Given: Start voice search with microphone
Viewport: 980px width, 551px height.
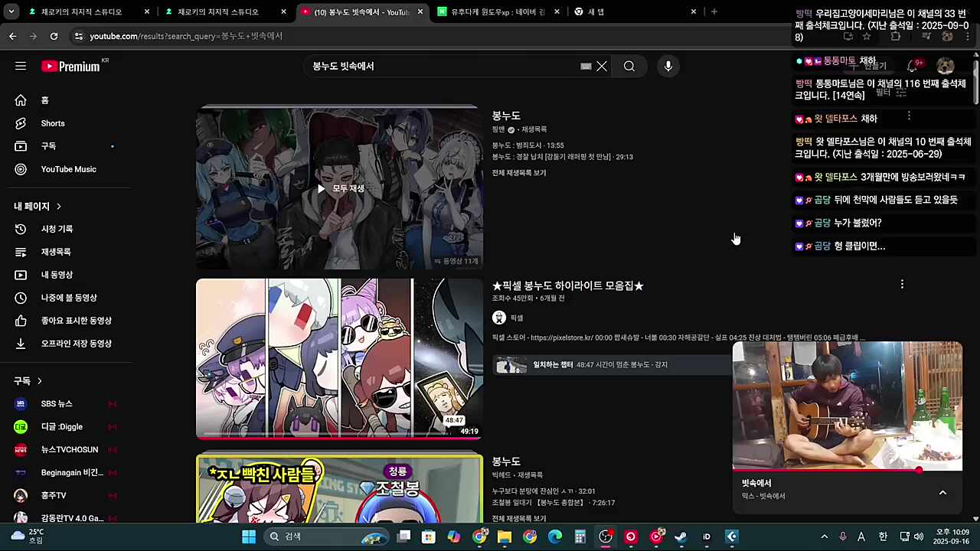Looking at the screenshot, I should (668, 67).
